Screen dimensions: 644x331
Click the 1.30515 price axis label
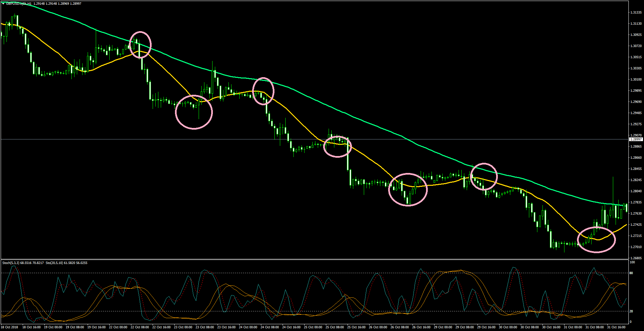pos(636,57)
